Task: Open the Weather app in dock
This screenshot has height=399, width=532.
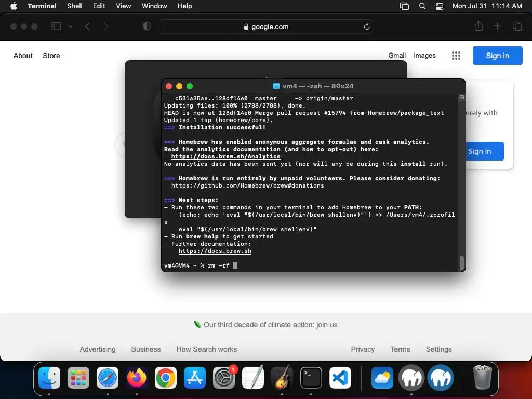Action: [x=382, y=378]
